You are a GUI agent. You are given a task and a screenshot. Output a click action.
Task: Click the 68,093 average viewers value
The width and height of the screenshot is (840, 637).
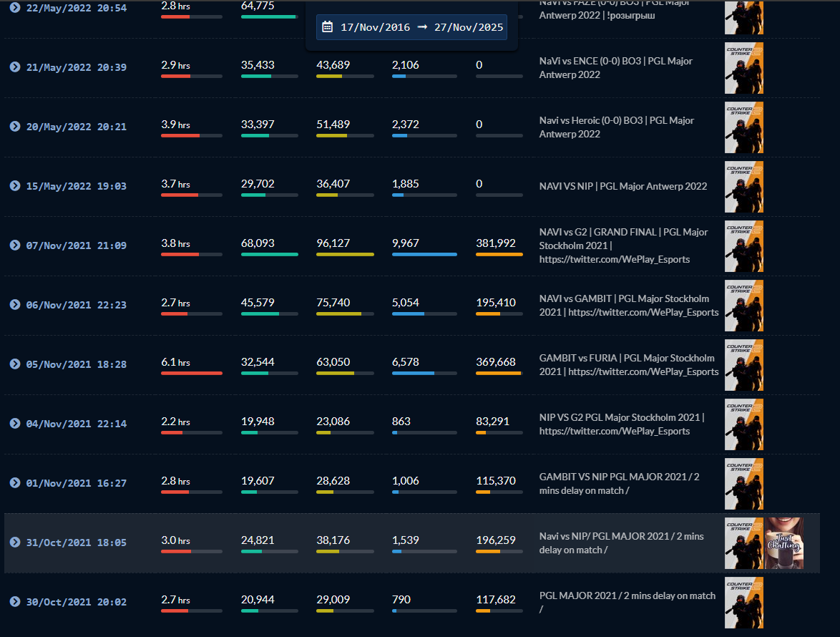point(258,243)
